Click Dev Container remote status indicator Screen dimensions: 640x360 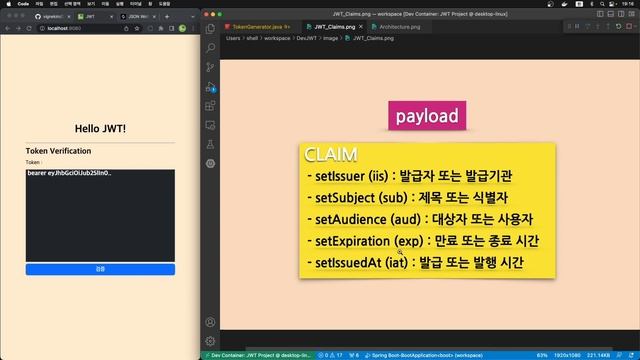pos(258,356)
